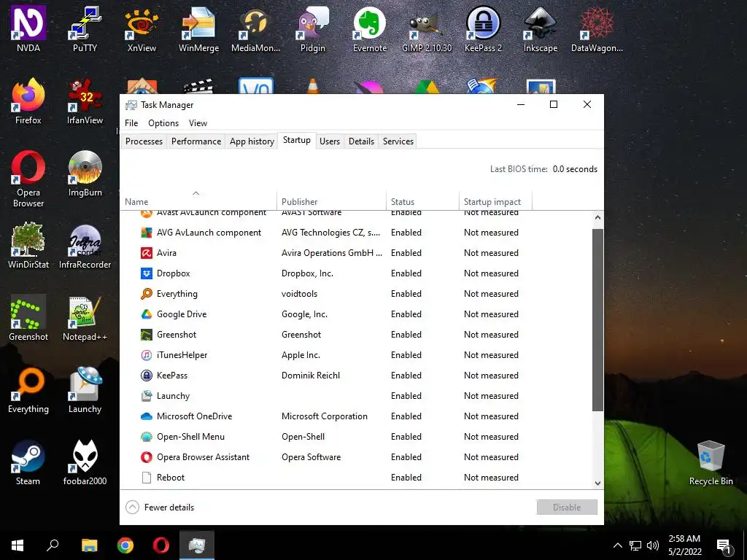Switch to Details tab
747x560 pixels.
pyautogui.click(x=361, y=141)
